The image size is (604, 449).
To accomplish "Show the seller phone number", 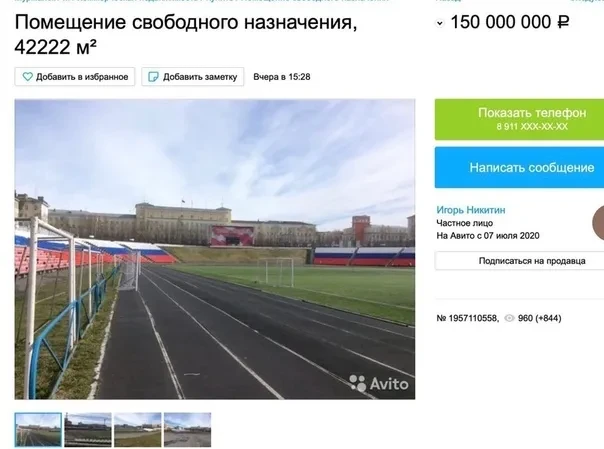I will (x=519, y=119).
